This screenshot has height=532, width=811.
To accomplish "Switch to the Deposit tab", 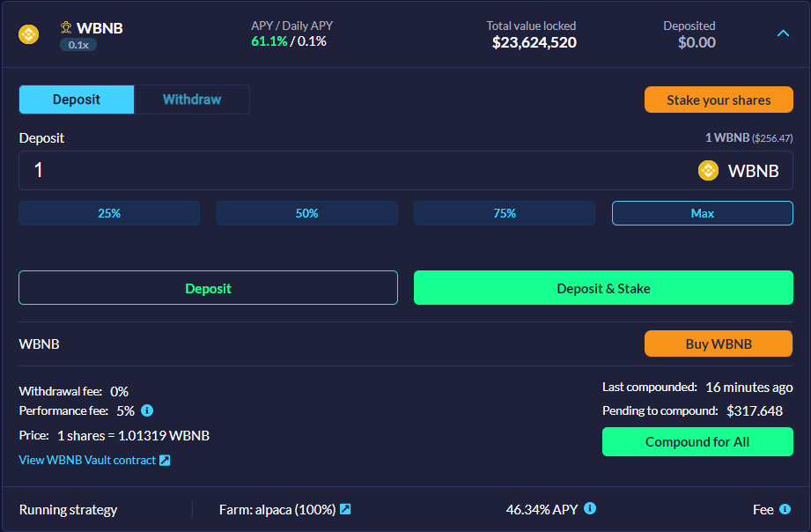I will 77,100.
